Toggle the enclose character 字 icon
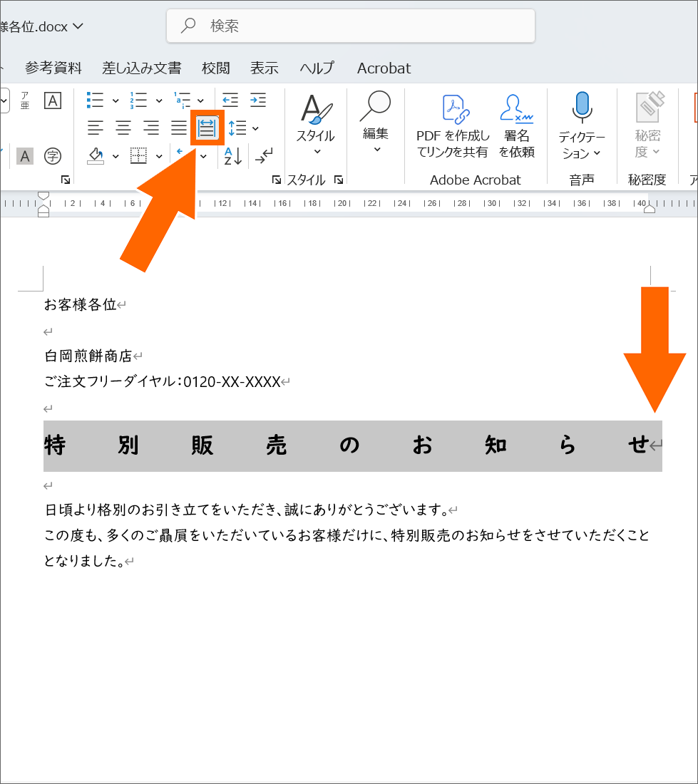The height and width of the screenshot is (784, 698). click(x=52, y=155)
